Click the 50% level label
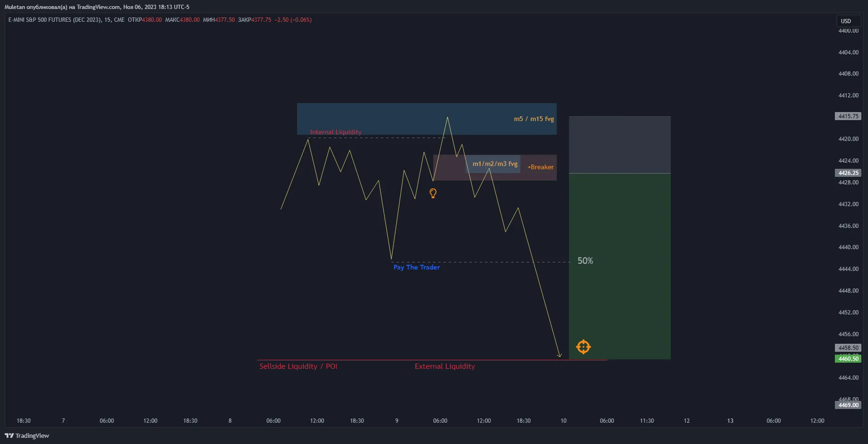 [585, 261]
